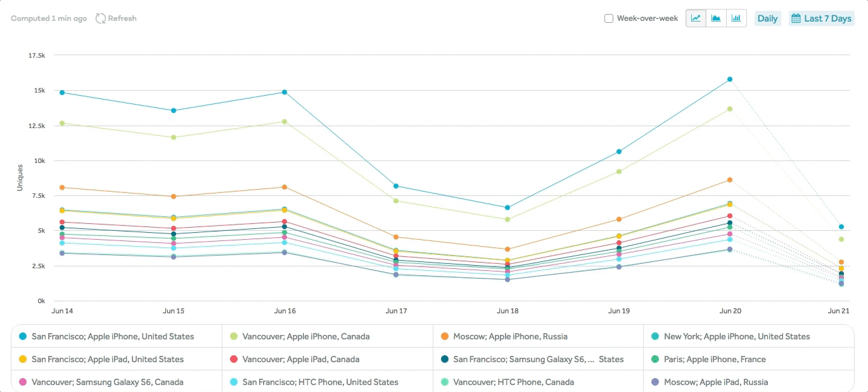Click the Refresh circular arrows icon

point(100,18)
